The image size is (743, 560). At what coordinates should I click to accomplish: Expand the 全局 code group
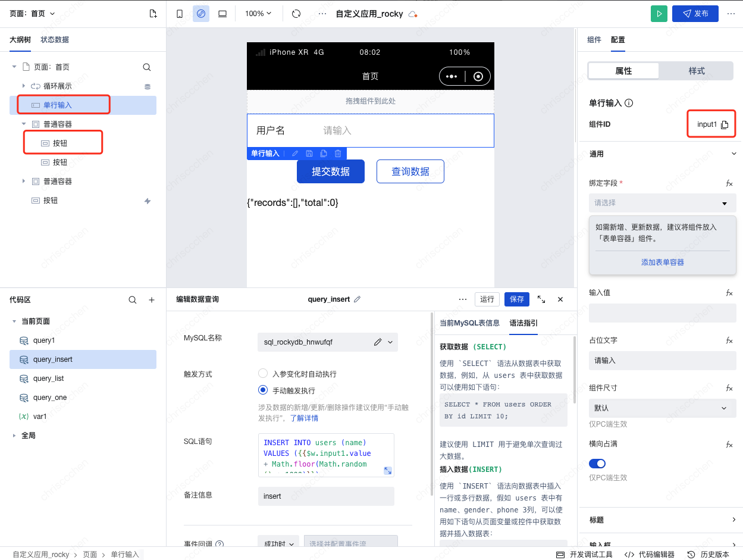click(14, 436)
